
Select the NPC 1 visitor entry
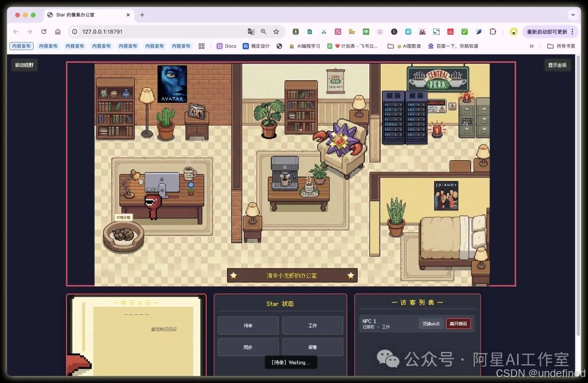[x=417, y=324]
